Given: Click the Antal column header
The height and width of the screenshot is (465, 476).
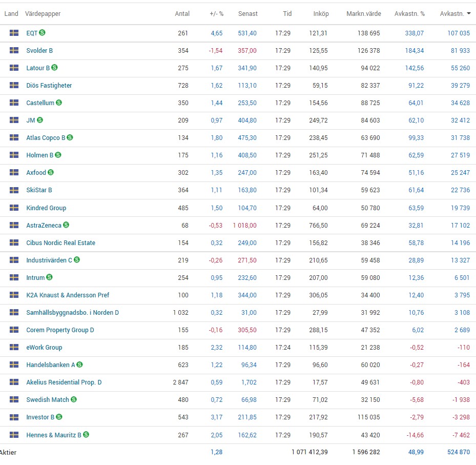Looking at the screenshot, I should [182, 14].
